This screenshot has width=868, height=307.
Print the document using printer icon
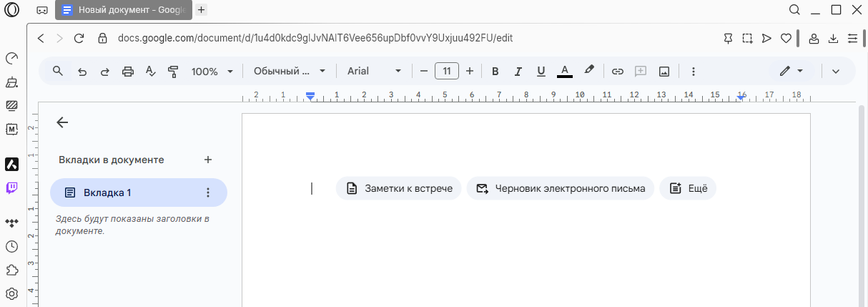click(x=128, y=71)
